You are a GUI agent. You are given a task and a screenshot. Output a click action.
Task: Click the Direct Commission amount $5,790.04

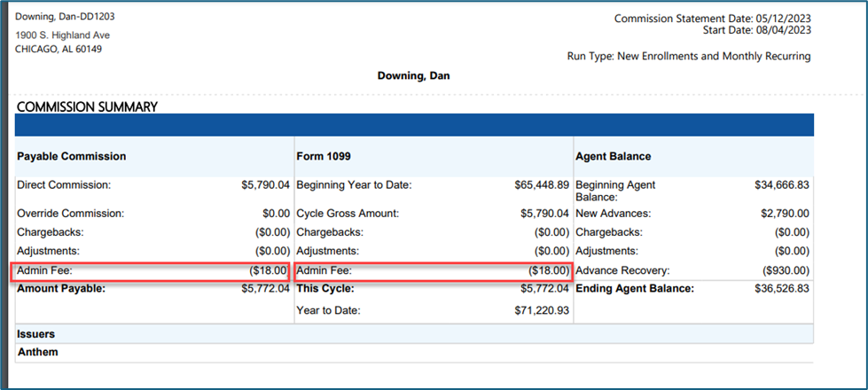point(266,185)
